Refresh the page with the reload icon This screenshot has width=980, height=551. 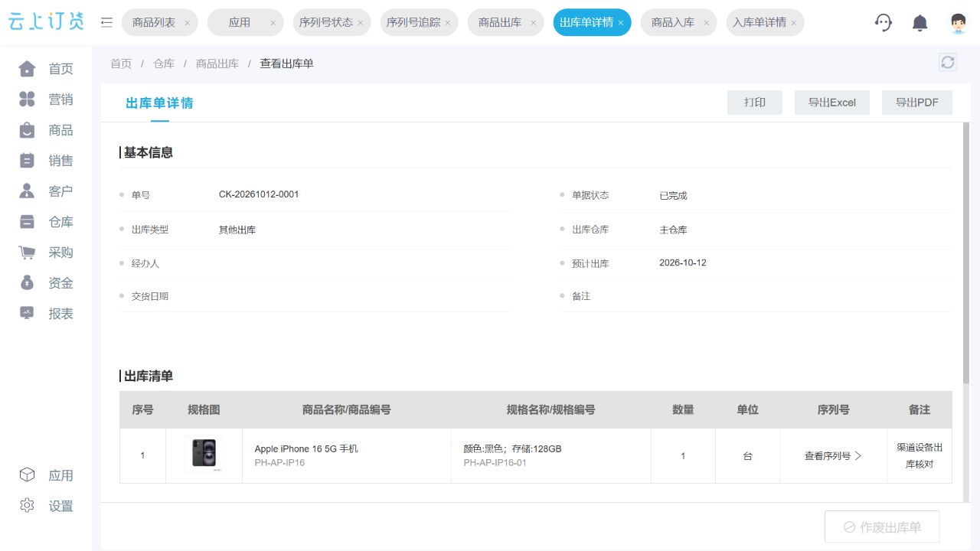coord(948,62)
